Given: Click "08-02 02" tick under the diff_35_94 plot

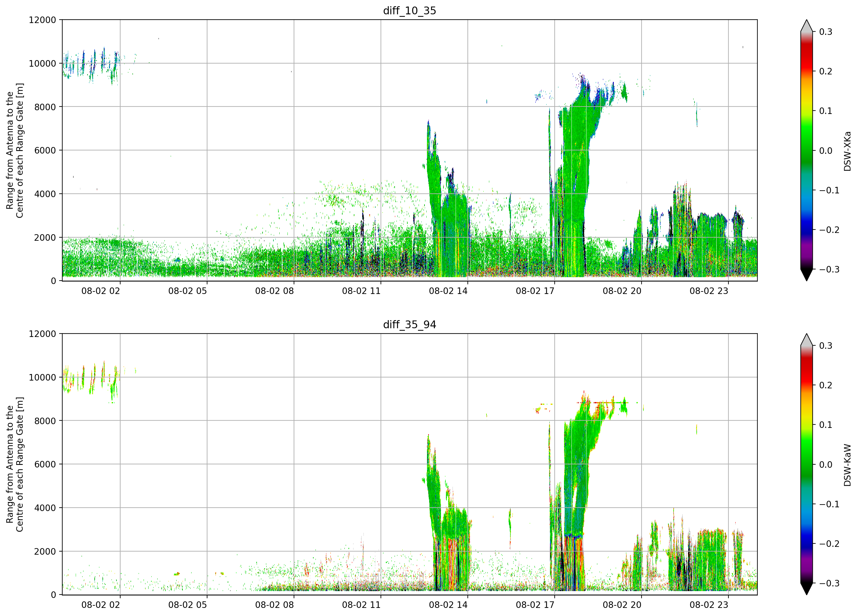Looking at the screenshot, I should click(x=101, y=605).
